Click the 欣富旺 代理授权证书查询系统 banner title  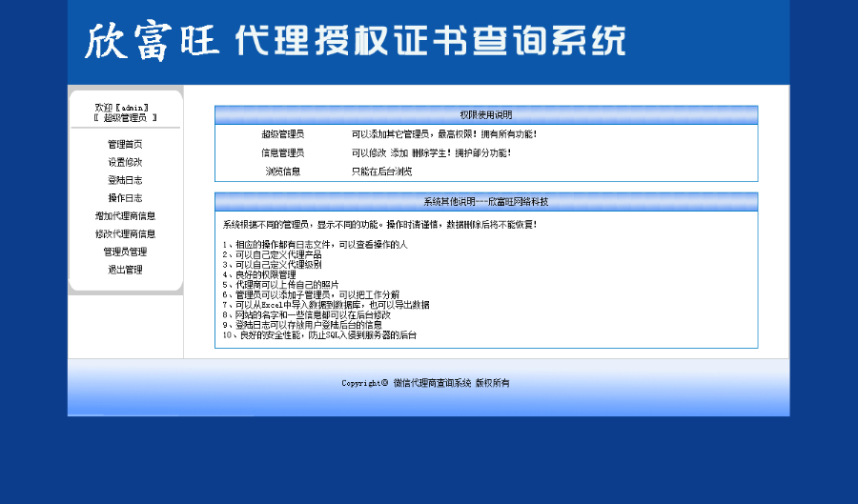click(x=356, y=41)
